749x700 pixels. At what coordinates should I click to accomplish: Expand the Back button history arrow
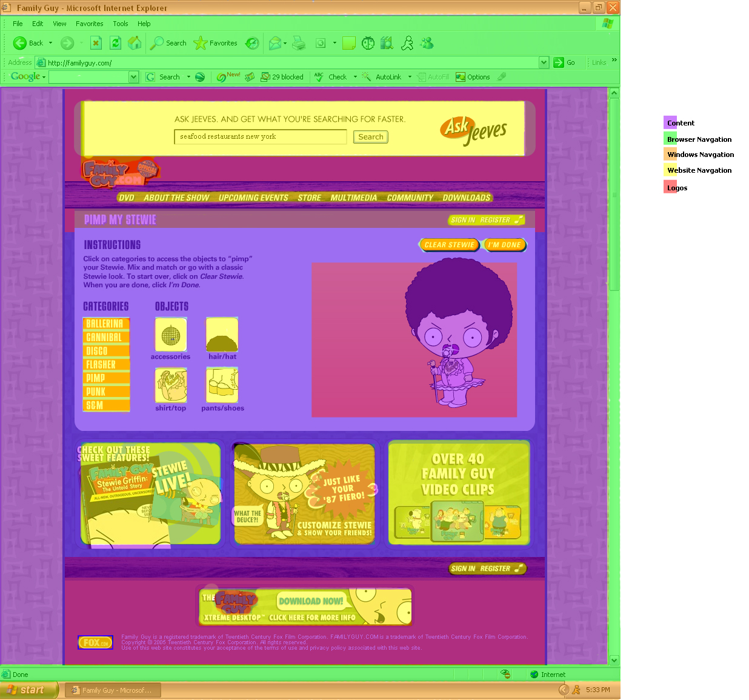pos(50,43)
